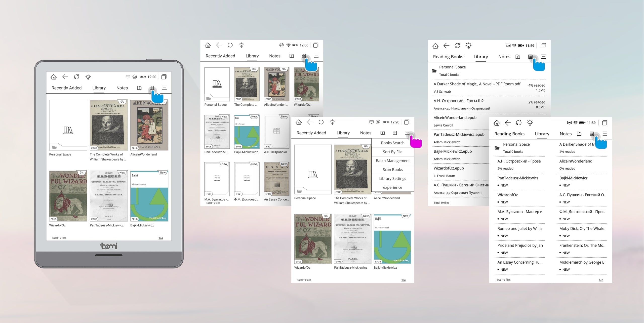This screenshot has height=323, width=644.
Task: Choose Library Settings in the open menu
Action: click(392, 179)
